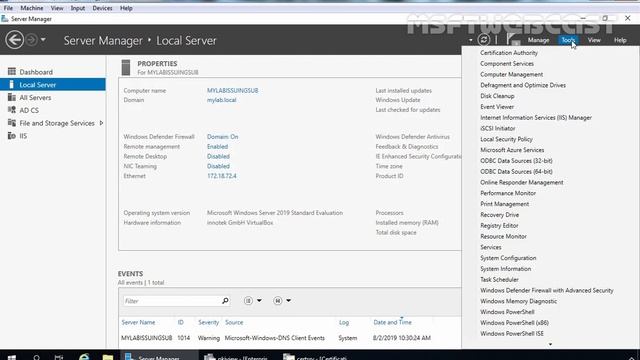Sort events by Server Name column
Viewport: 640px width, 360px height.
point(138,322)
